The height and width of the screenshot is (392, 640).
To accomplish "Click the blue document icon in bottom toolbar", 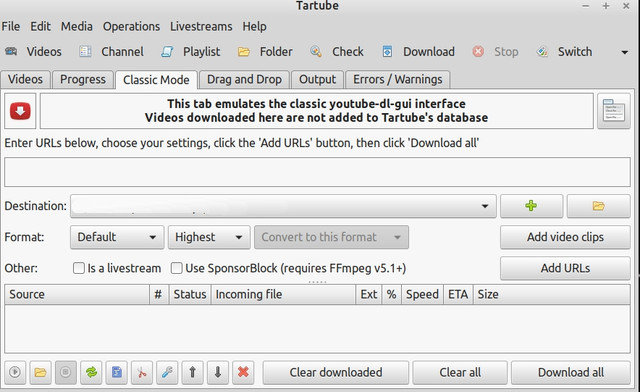I will point(117,372).
